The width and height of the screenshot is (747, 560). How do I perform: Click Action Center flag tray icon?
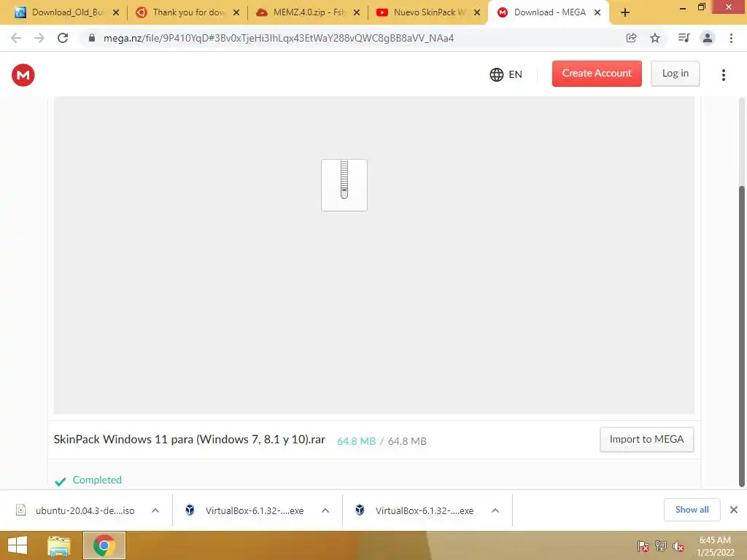click(x=643, y=545)
